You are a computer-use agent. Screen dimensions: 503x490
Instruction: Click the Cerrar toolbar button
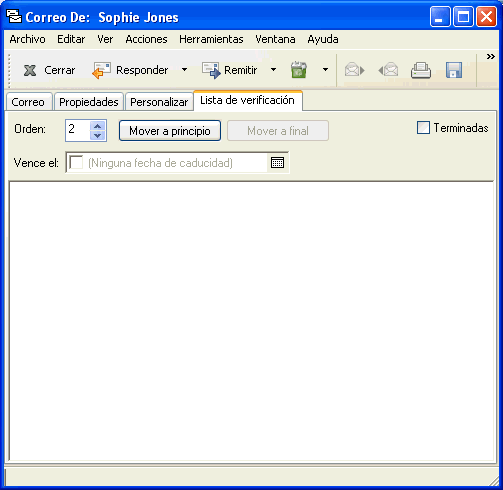tap(49, 70)
